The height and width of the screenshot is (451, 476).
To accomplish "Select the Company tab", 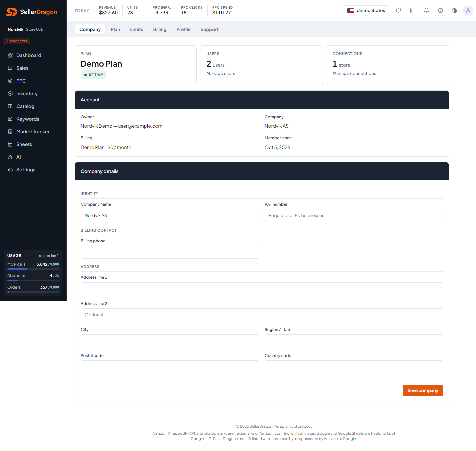I will pyautogui.click(x=90, y=29).
